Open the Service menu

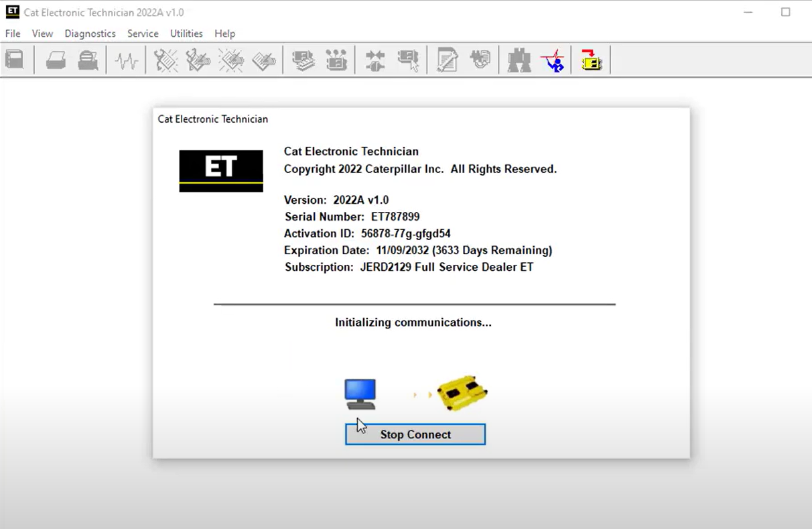coord(143,34)
